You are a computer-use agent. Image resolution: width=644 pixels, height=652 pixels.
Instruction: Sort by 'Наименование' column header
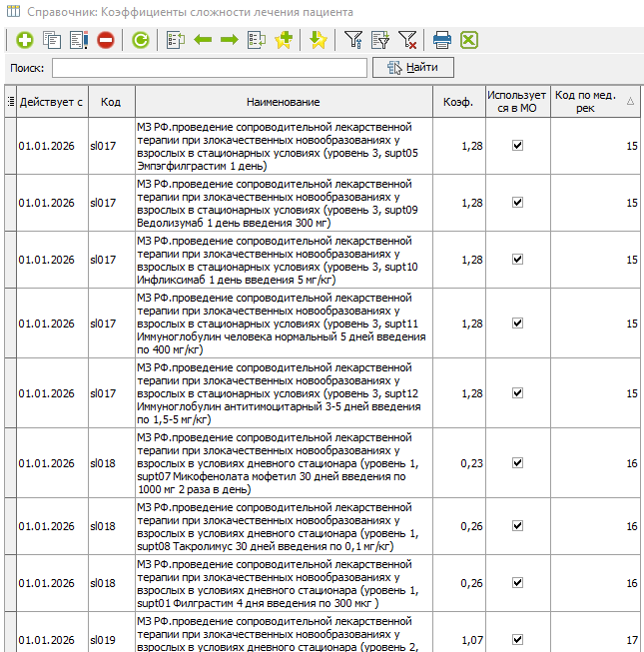[284, 102]
